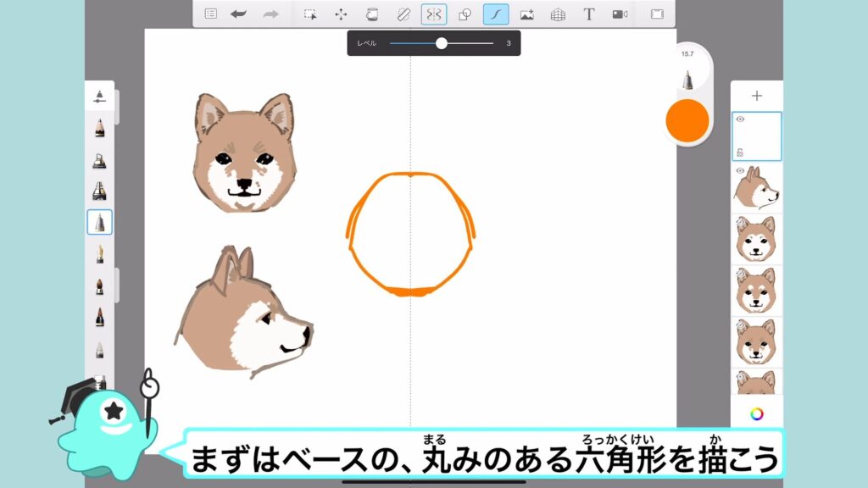Open the ruler guides tool
868x488 pixels.
(403, 14)
